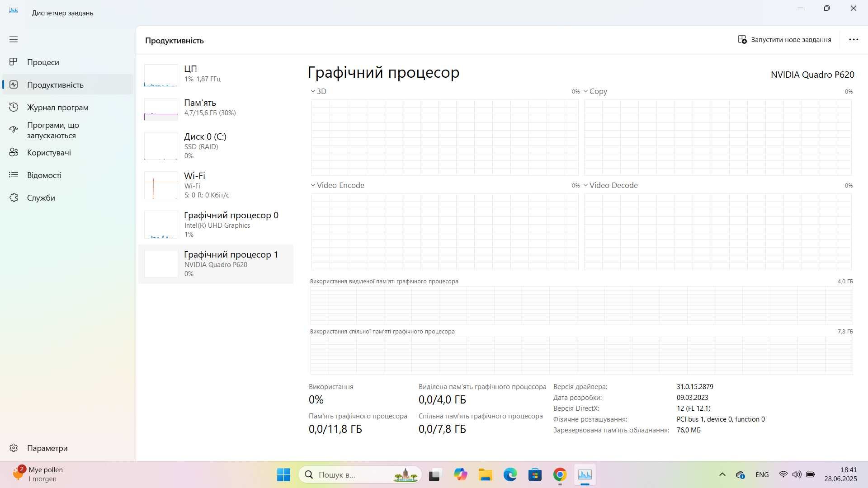
Task: Open the three-dots more options menu
Action: coord(854,40)
